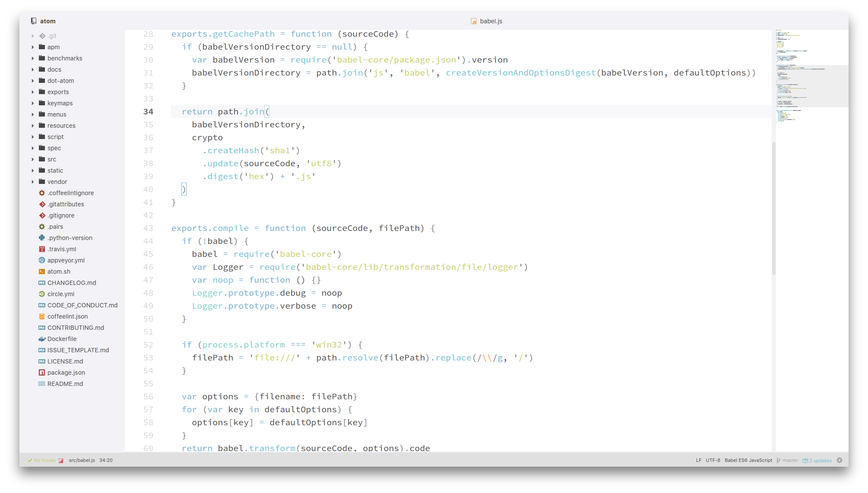Click the atom.sh terminal script icon

(x=42, y=272)
